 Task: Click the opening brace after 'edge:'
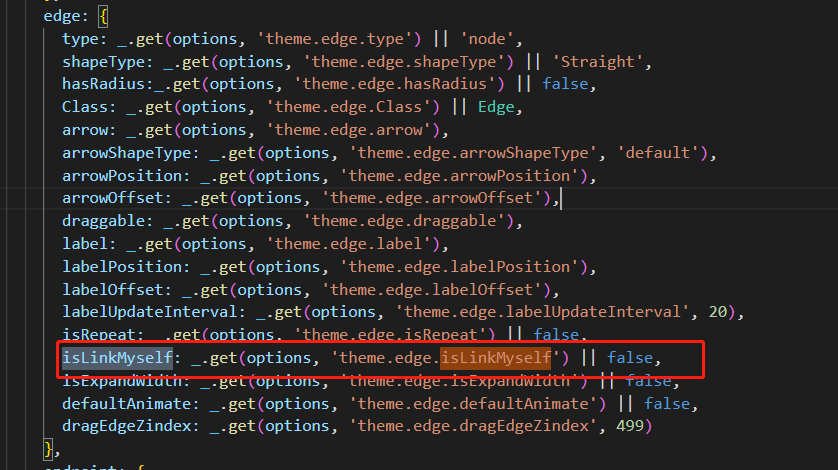click(103, 17)
